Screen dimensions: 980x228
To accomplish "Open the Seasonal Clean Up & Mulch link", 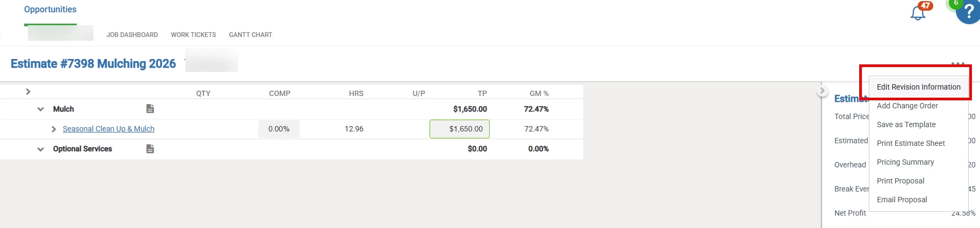I will coord(108,129).
